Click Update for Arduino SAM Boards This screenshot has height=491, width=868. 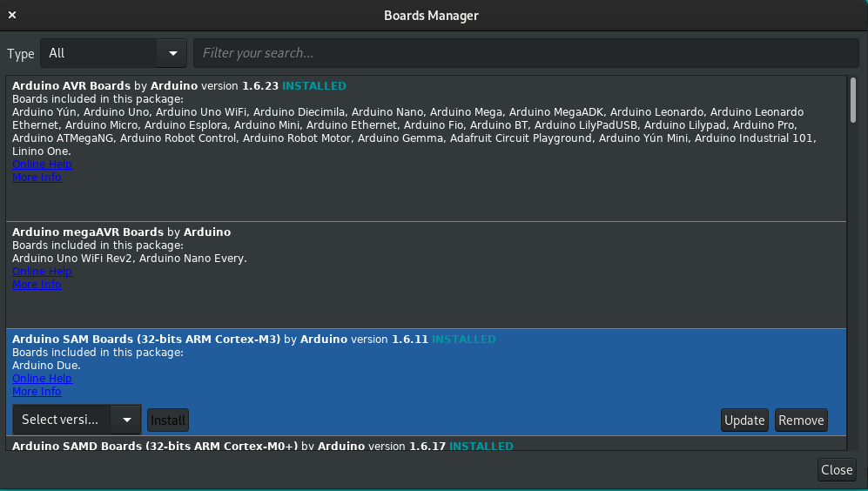(744, 420)
